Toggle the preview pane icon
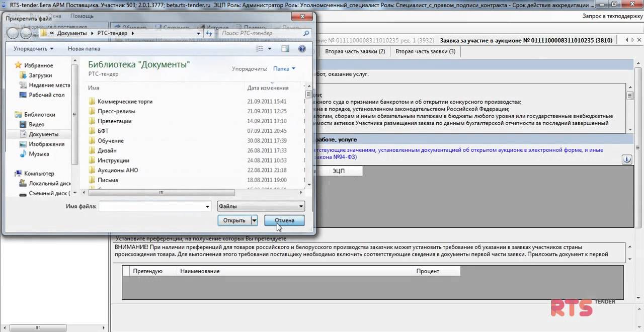 tap(285, 49)
